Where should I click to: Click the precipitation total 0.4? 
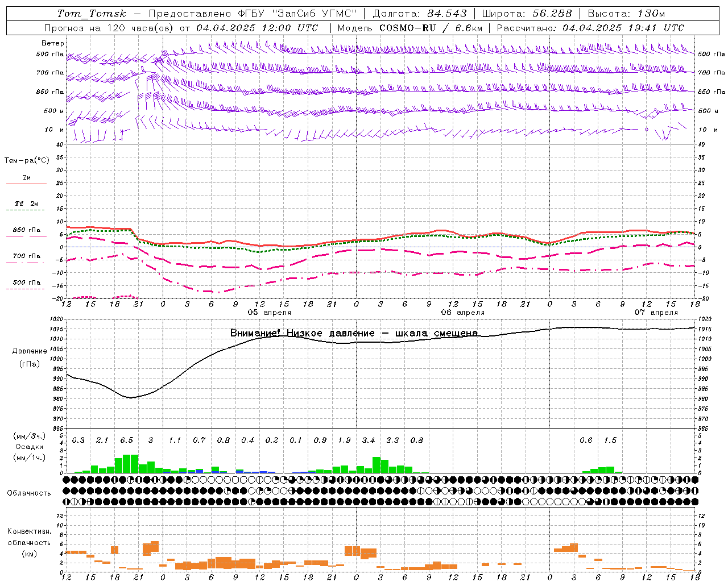pos(247,440)
